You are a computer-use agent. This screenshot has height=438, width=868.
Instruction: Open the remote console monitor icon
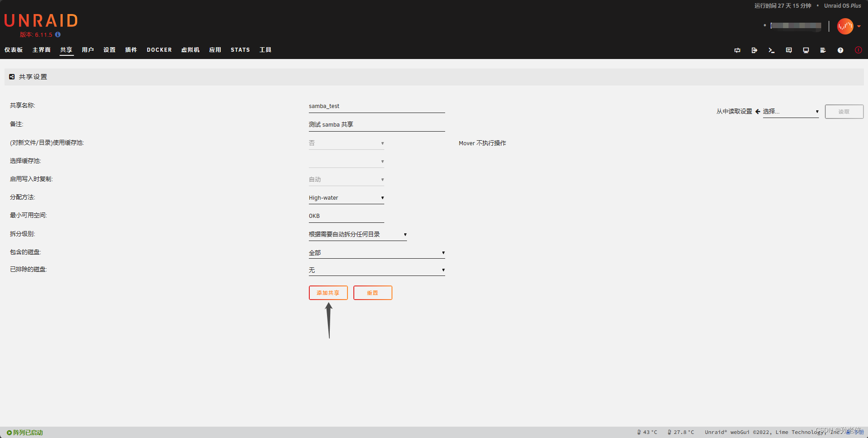tap(806, 50)
